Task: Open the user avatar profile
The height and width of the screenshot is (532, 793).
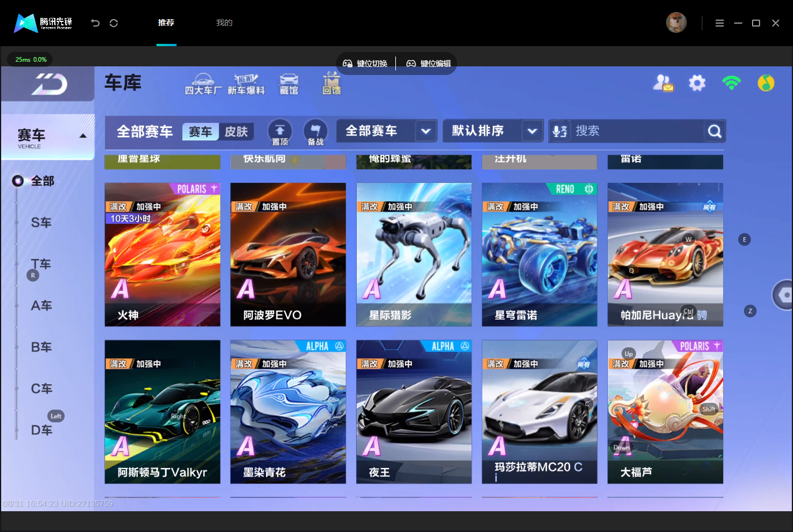Action: coord(676,23)
